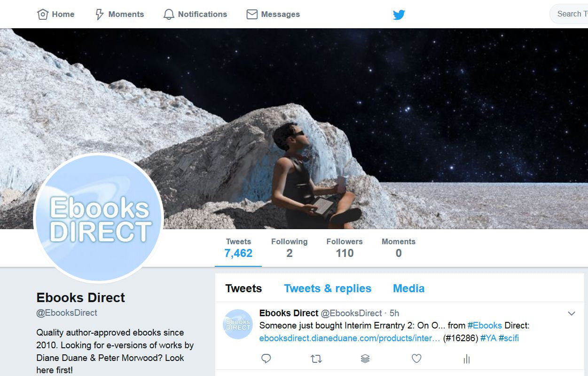Open Messages from the navigation bar
The width and height of the screenshot is (588, 376).
(x=273, y=15)
